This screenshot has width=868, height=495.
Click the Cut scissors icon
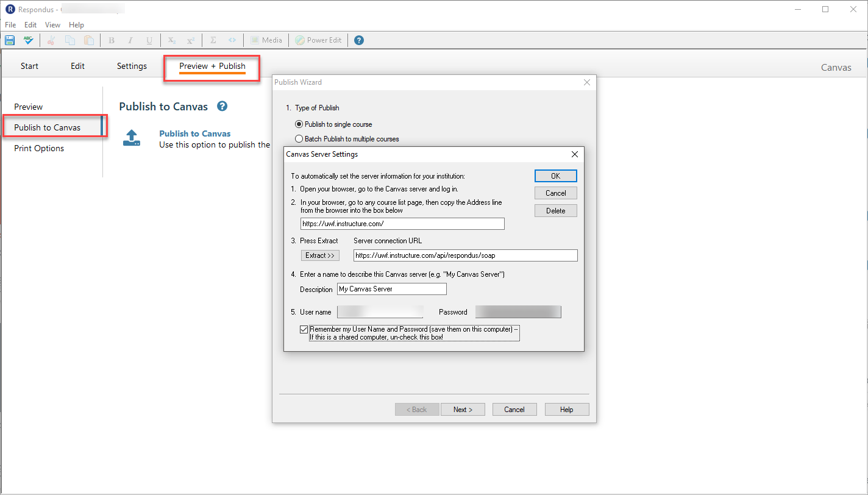pyautogui.click(x=51, y=40)
